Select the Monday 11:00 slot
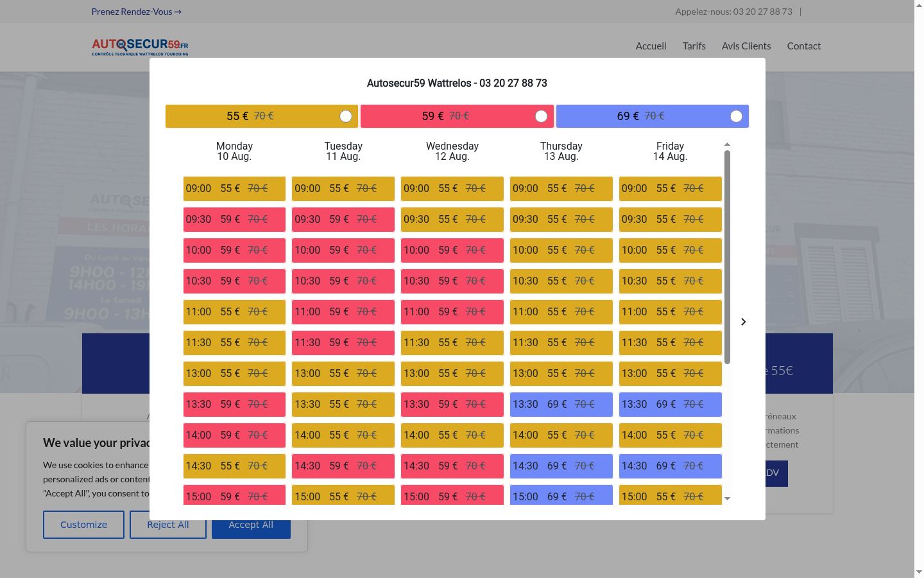 tap(234, 312)
